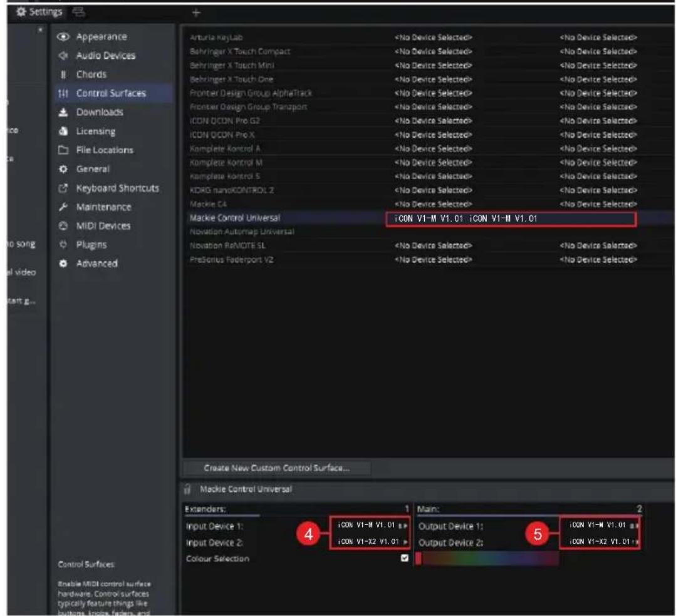Go to File Locations settings
This screenshot has width=676, height=616.
click(x=105, y=150)
